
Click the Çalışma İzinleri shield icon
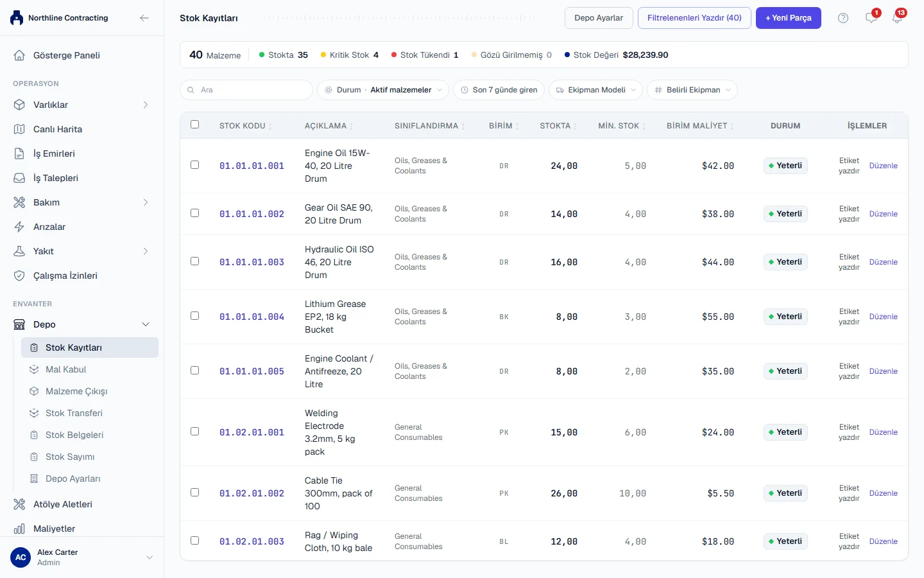pos(19,276)
